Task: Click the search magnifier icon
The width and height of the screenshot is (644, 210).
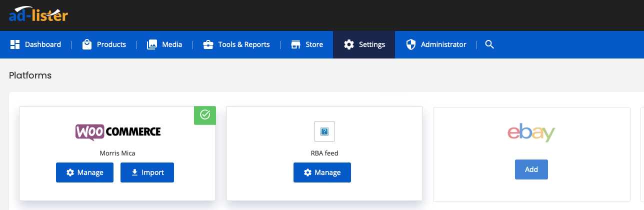Action: coord(489,44)
